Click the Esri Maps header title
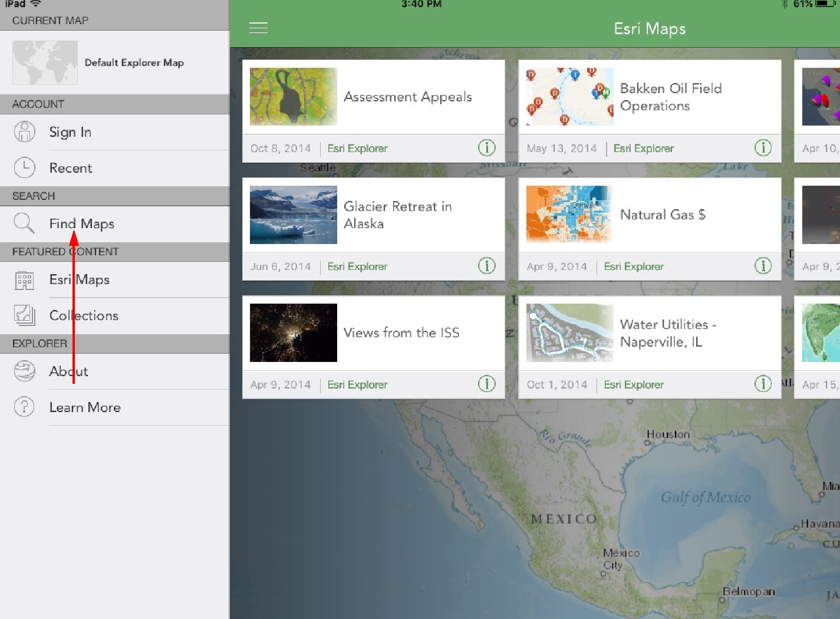The height and width of the screenshot is (619, 840). [x=650, y=28]
